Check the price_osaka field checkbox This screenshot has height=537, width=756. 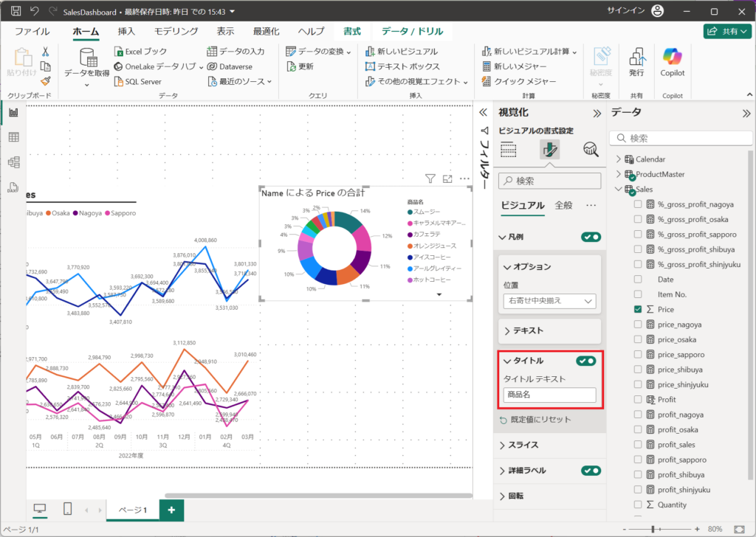(x=638, y=339)
